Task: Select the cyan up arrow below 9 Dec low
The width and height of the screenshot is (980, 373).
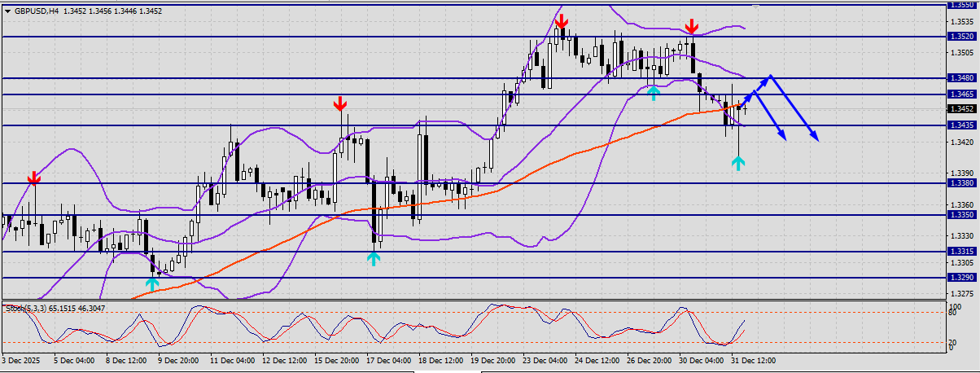Action: (x=152, y=283)
